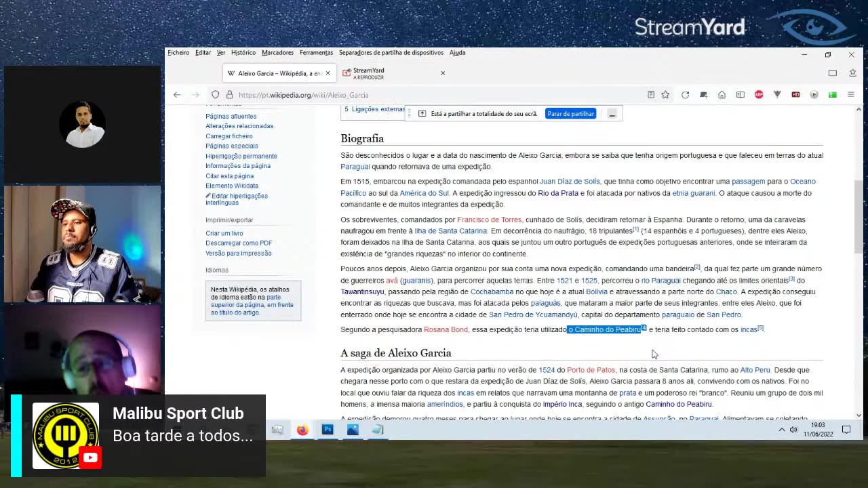Go back with the browser back arrow
This screenshot has width=868, height=488.
point(177,95)
